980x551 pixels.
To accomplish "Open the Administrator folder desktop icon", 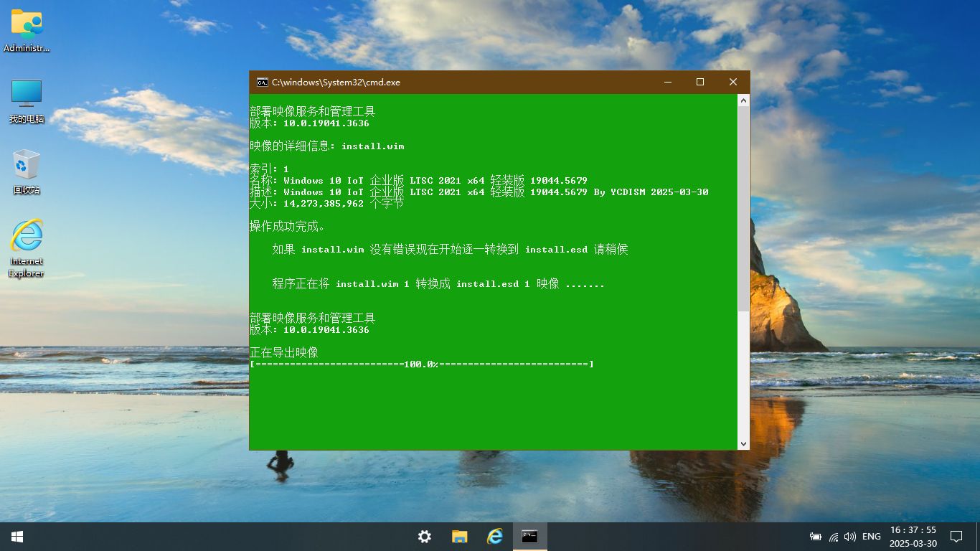I will [27, 31].
